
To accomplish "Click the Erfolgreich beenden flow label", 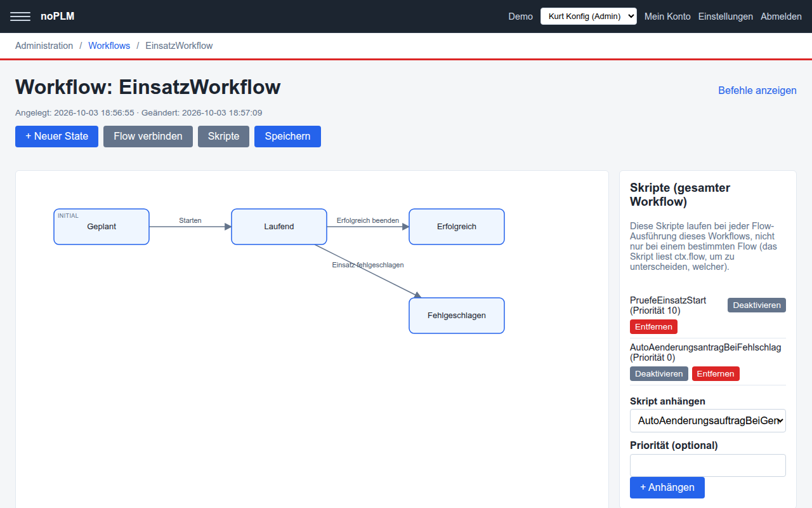I will 368,220.
